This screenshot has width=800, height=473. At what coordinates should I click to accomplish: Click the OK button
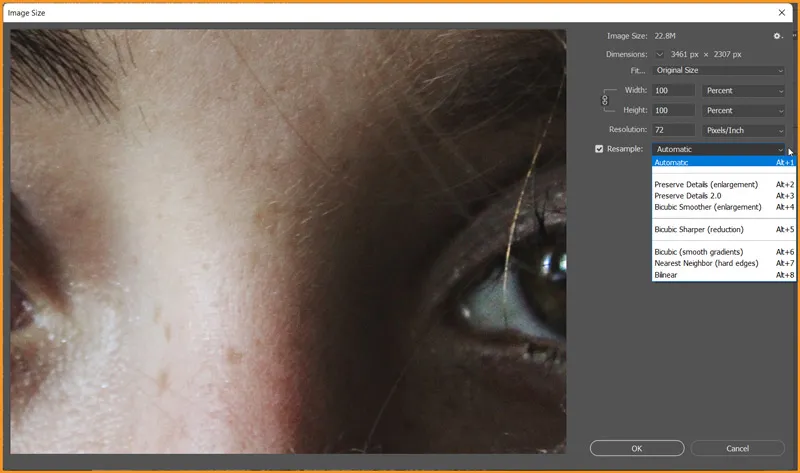coord(637,448)
